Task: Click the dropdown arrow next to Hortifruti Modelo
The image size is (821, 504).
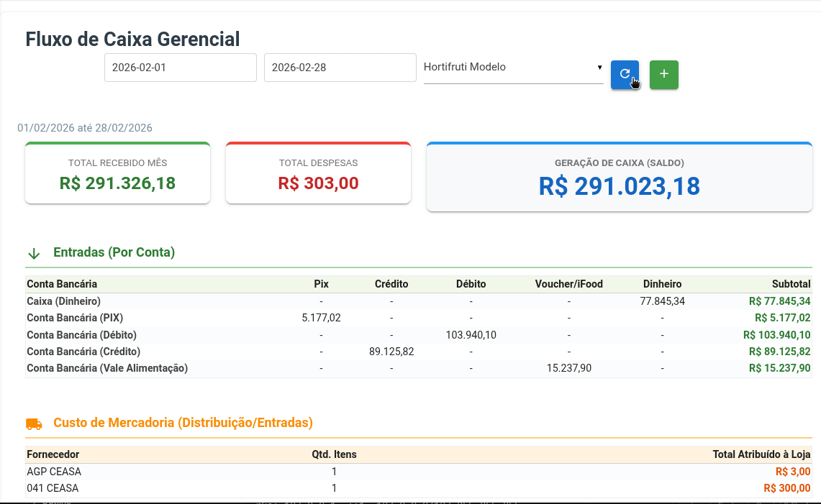Action: (x=599, y=67)
